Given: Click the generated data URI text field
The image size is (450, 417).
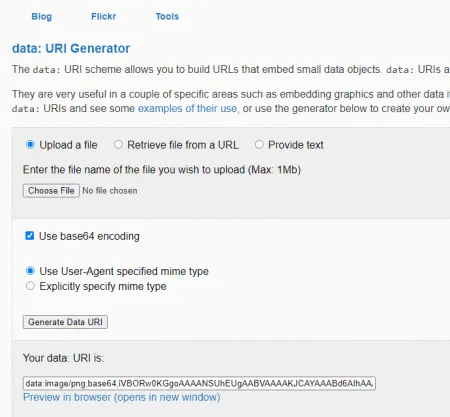Looking at the screenshot, I should [199, 383].
